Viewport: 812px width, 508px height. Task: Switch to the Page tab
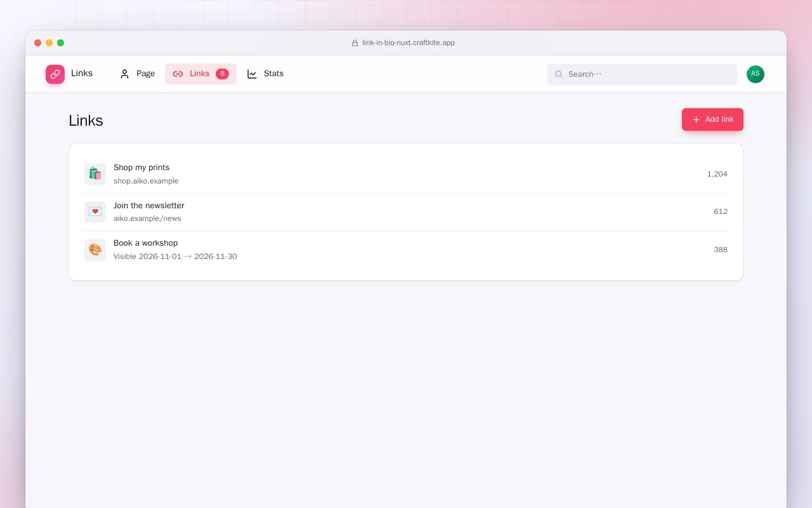click(137, 74)
